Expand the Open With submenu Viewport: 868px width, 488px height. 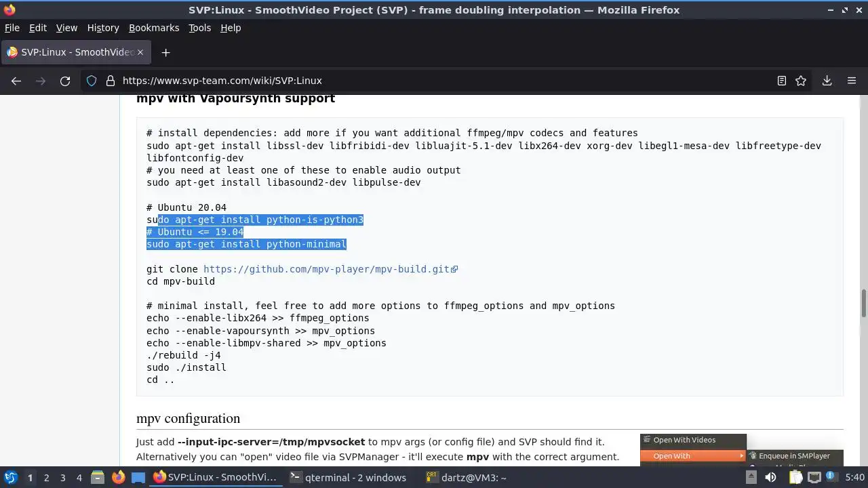(693, 456)
